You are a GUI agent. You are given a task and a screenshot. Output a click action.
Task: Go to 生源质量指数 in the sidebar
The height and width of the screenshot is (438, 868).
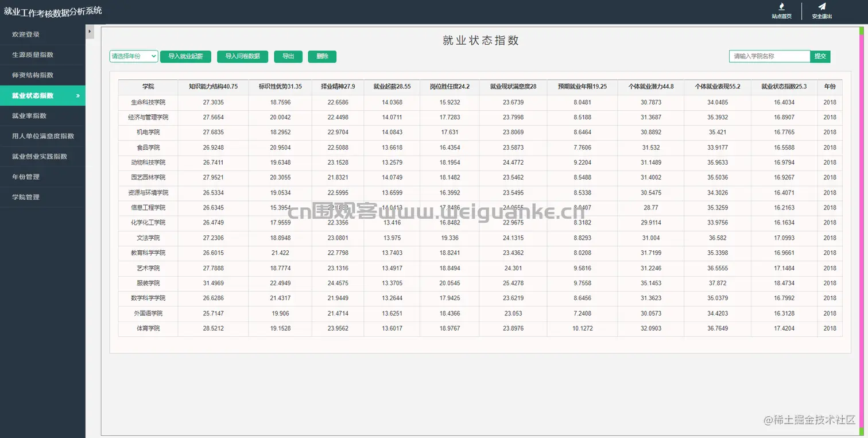[x=42, y=55]
